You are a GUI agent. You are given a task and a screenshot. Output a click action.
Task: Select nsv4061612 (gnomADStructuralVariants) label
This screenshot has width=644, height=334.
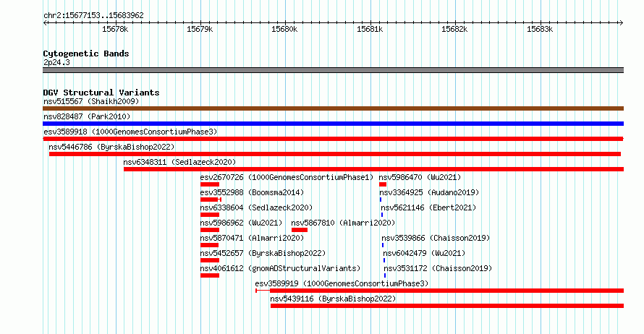(280, 268)
